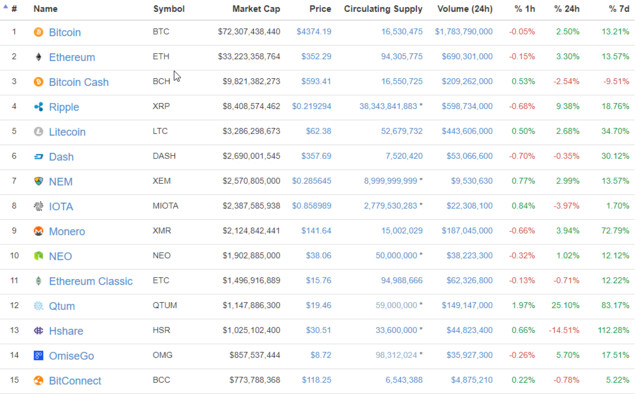
Task: Select the QTUM symbol cell
Action: pyautogui.click(x=165, y=305)
